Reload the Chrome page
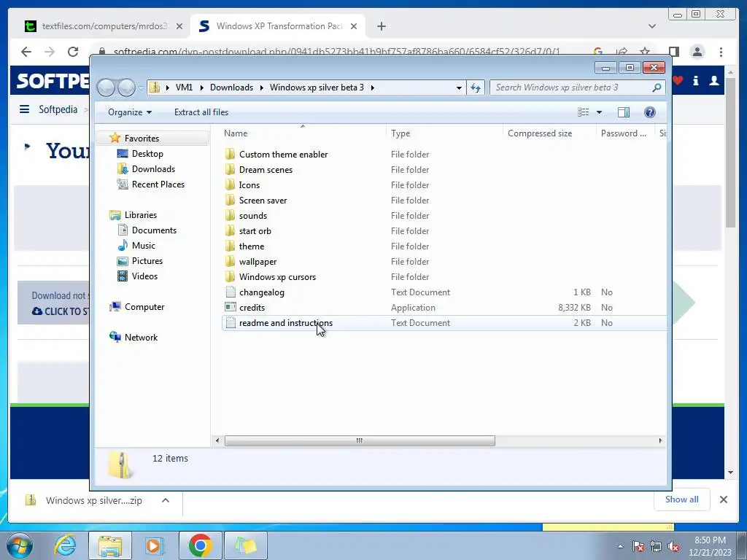This screenshot has height=560, width=747. pyautogui.click(x=73, y=52)
